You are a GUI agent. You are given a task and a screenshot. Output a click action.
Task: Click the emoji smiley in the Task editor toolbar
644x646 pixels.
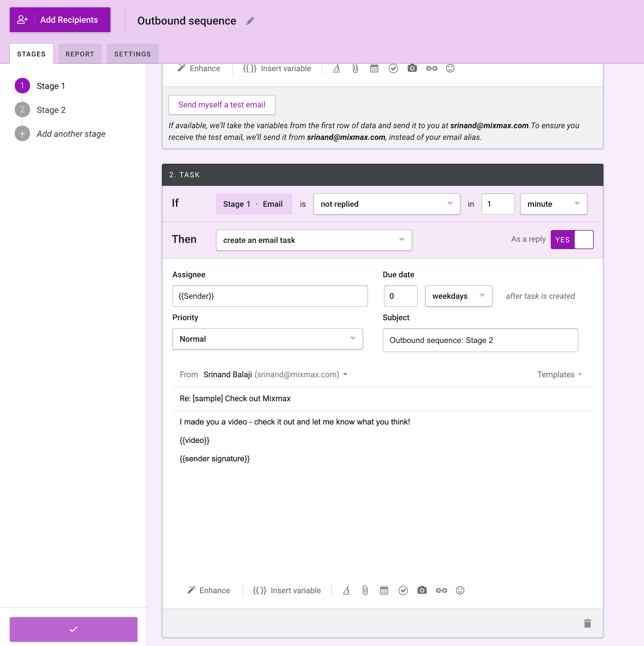(x=460, y=590)
